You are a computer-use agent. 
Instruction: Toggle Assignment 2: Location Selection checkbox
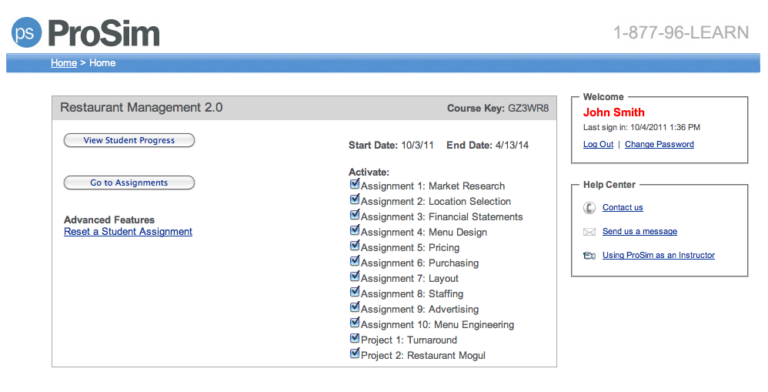355,199
